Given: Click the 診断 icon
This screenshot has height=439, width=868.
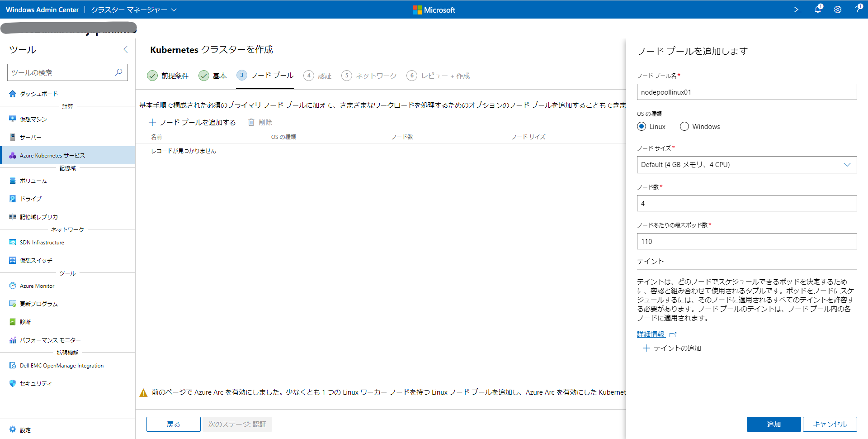Looking at the screenshot, I should point(13,322).
